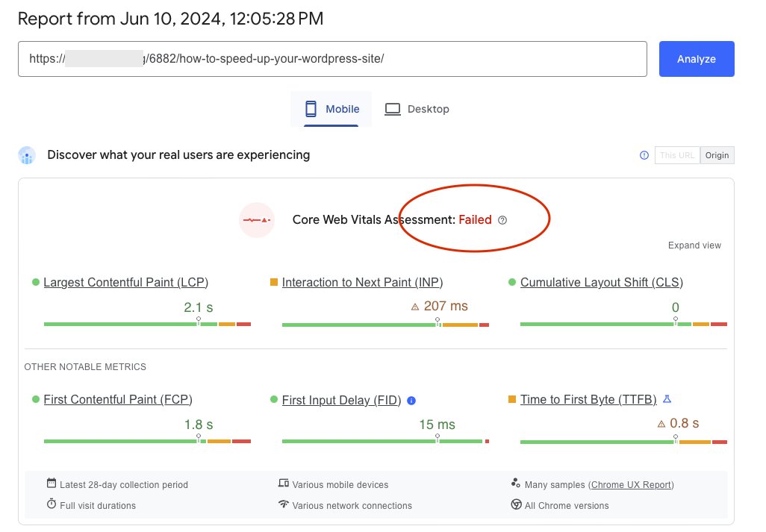766x532 pixels.
Task: Click the Analyze button
Action: pyautogui.click(x=696, y=59)
